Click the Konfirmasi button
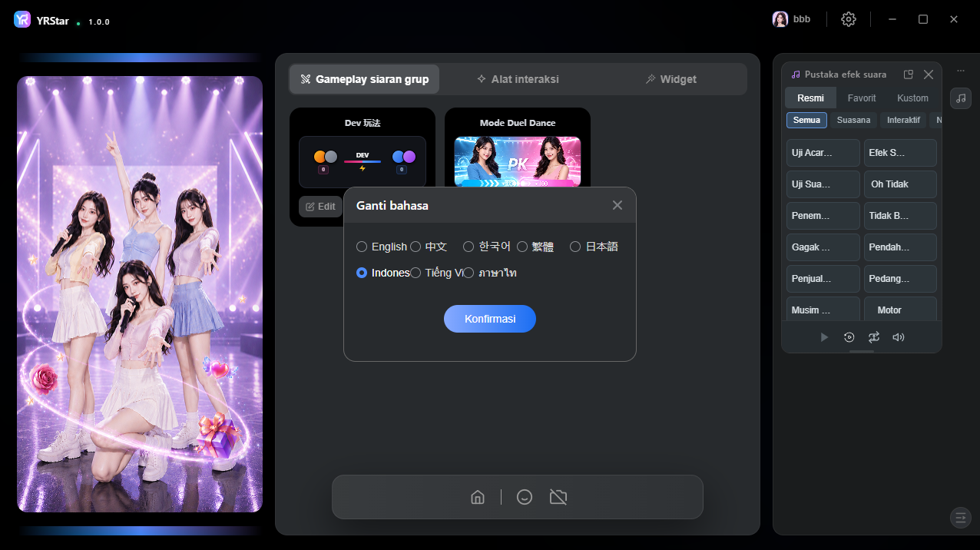The image size is (980, 550). [x=490, y=319]
